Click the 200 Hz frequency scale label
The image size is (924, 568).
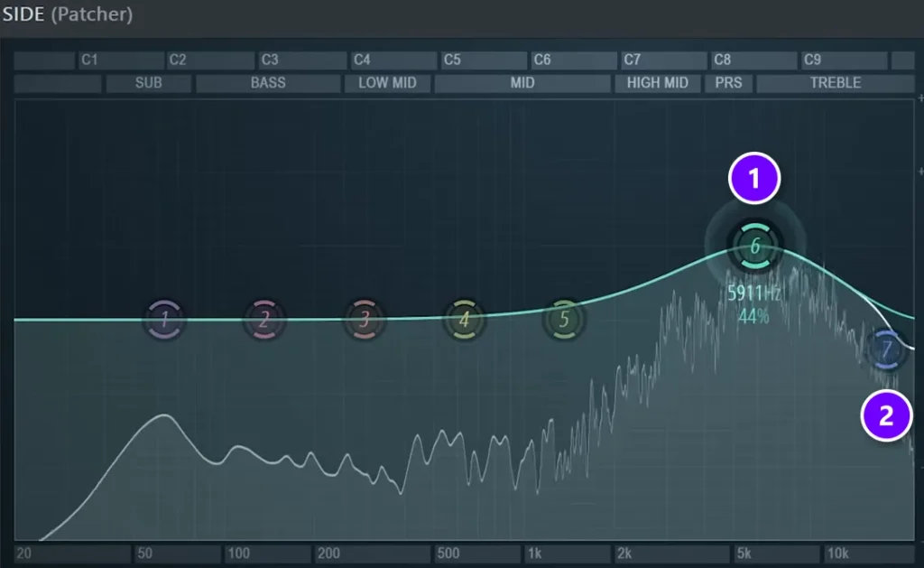pos(328,554)
